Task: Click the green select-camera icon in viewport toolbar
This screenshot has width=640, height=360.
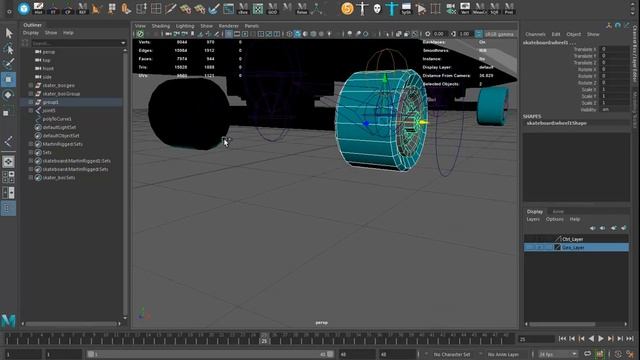Action: coord(140,34)
